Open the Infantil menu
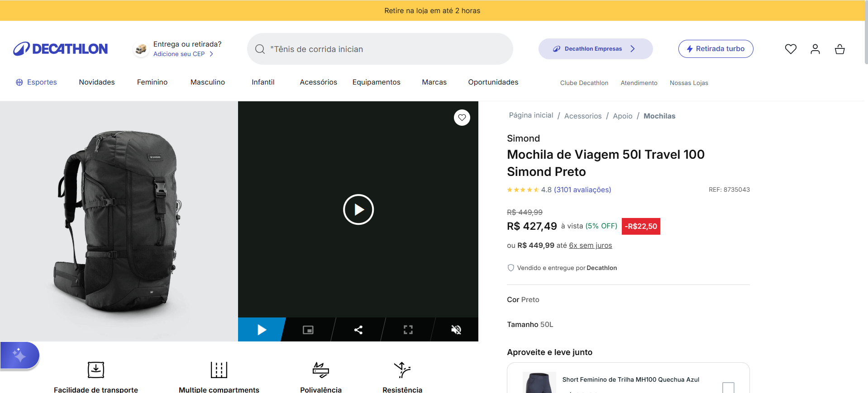This screenshot has width=868, height=393. point(263,82)
